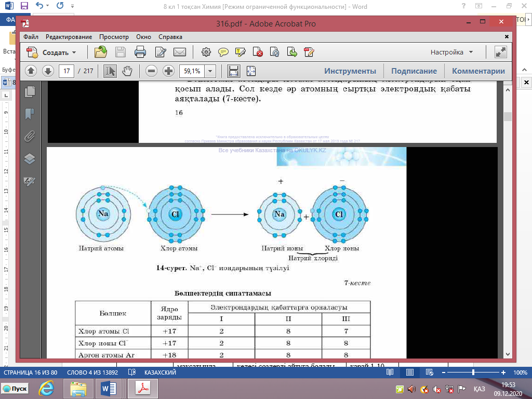
Task: Open the Page Thumbnails side panel
Action: (30, 91)
